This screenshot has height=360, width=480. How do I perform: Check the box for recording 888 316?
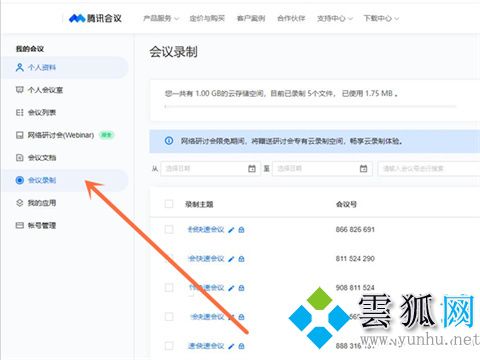(169, 346)
